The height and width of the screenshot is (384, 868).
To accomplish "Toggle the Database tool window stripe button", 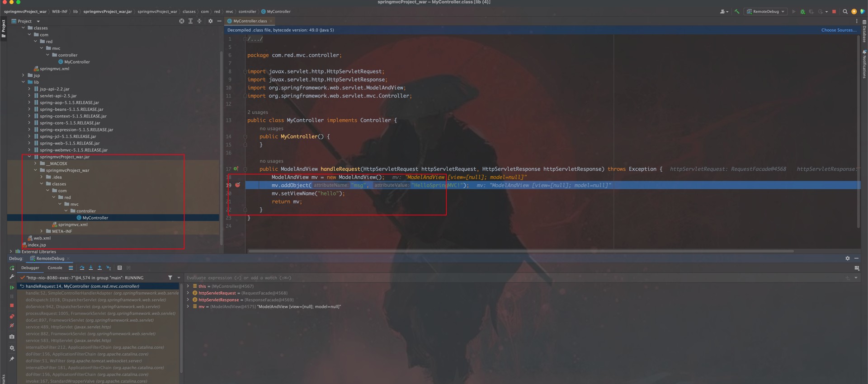I will (864, 32).
